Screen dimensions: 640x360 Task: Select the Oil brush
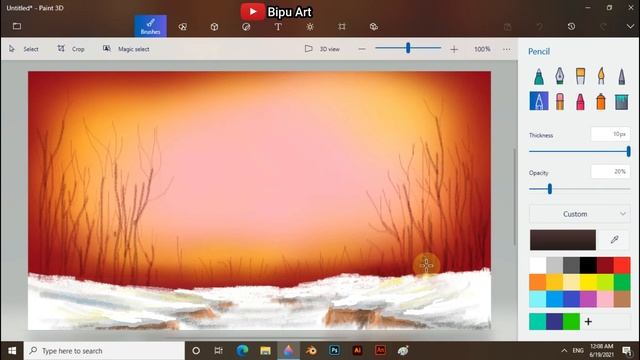[580, 76]
